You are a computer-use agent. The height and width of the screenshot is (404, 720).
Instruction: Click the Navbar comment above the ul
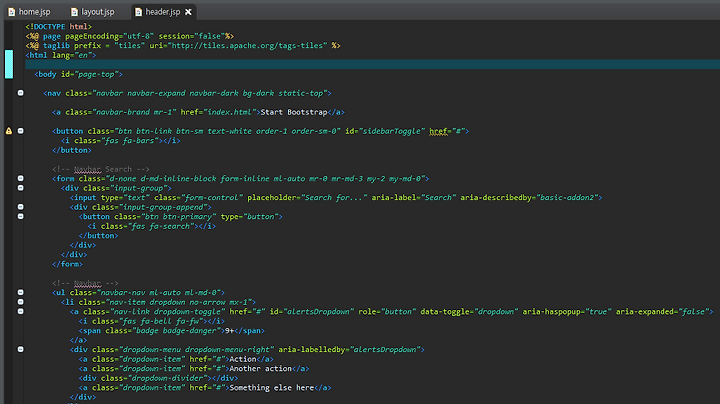(85, 283)
